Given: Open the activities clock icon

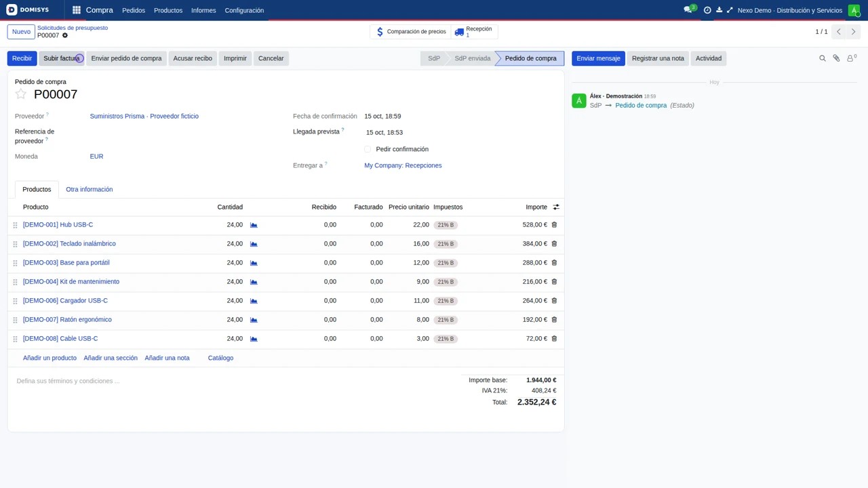Looking at the screenshot, I should click(x=707, y=10).
